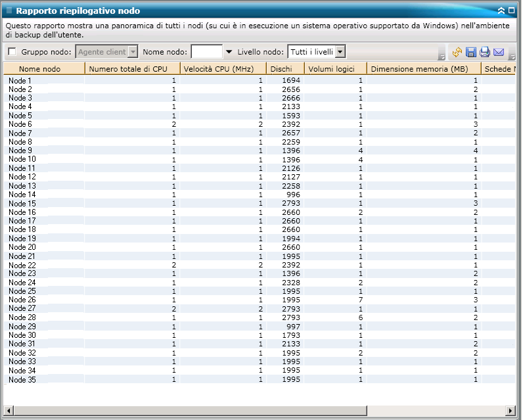523x420 pixels.
Task: Click value 1593 in Node 5 row
Action: (291, 116)
